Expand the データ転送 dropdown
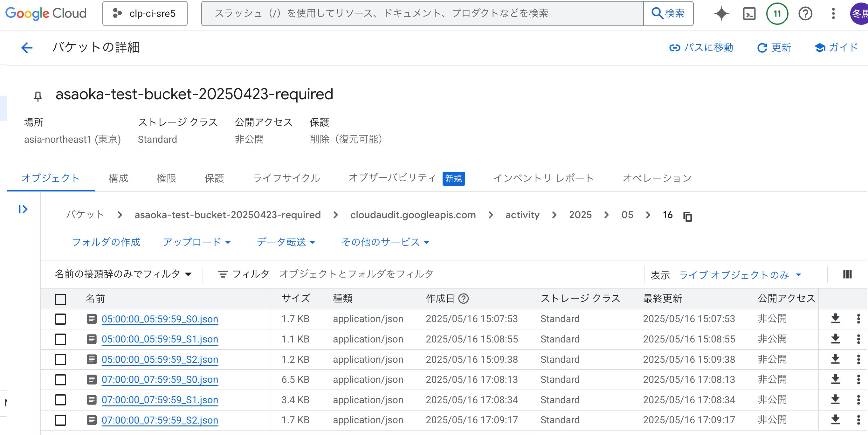Image resolution: width=868 pixels, height=435 pixels. 286,242
